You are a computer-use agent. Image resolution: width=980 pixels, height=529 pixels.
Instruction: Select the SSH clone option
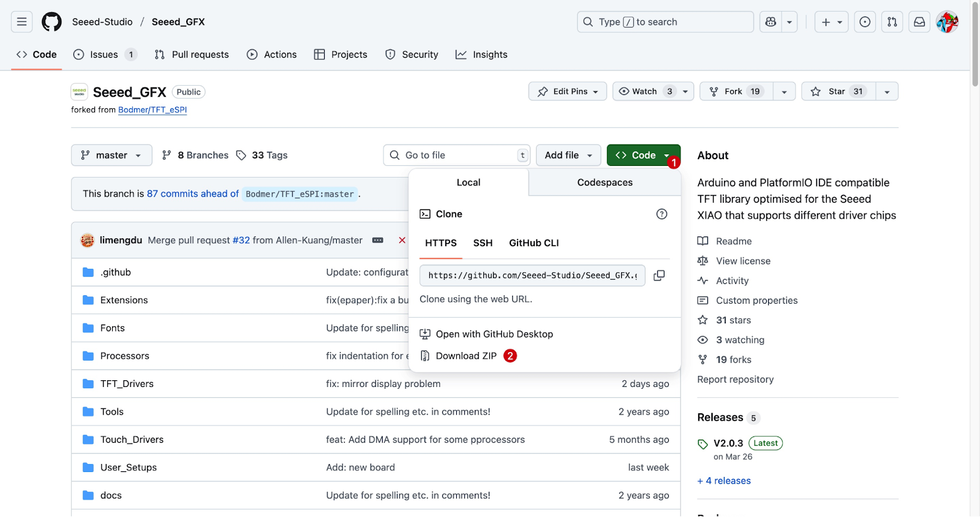[x=483, y=243]
